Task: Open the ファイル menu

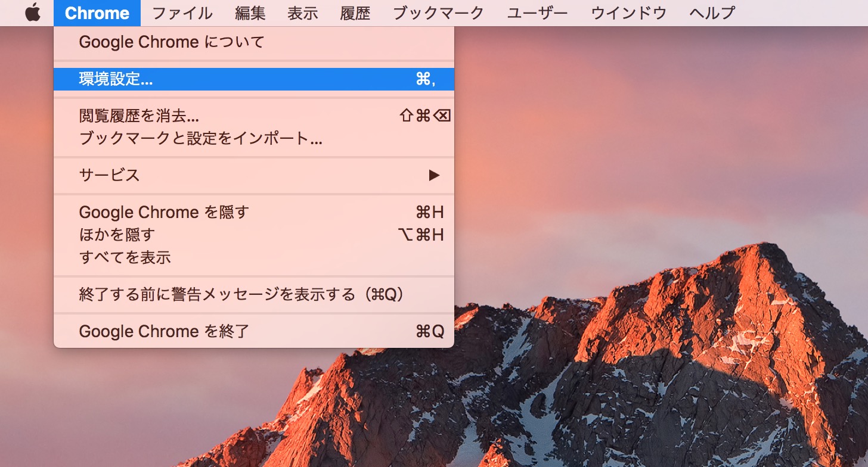Action: click(x=182, y=13)
